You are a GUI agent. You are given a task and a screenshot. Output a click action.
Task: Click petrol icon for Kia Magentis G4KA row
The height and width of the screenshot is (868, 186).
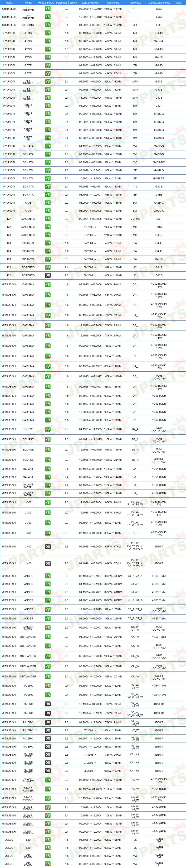pos(48,227)
